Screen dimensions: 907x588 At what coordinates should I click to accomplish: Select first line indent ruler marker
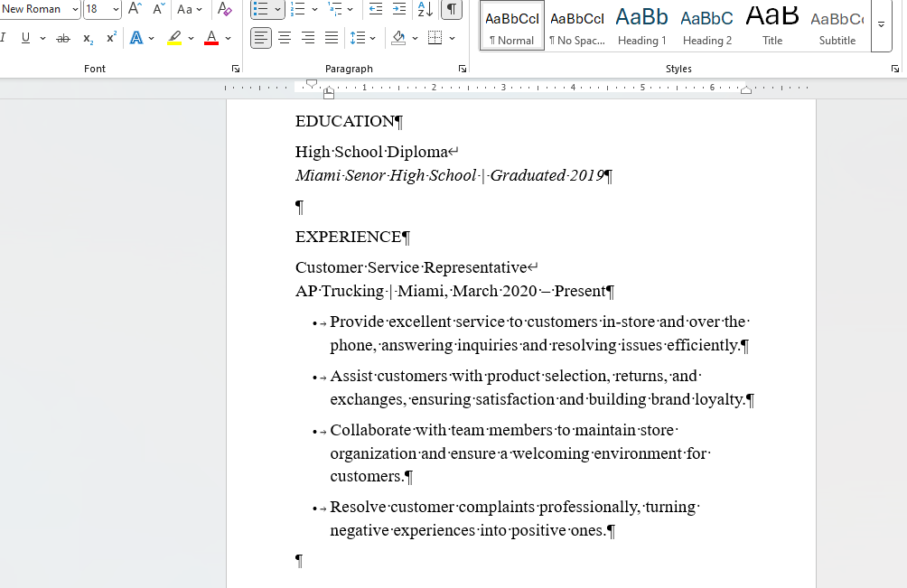pyautogui.click(x=311, y=83)
